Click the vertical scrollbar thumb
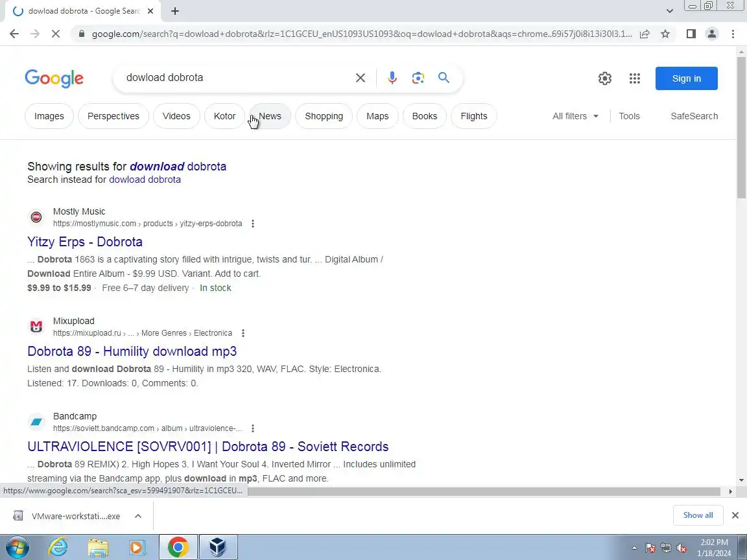747x560 pixels. pyautogui.click(x=741, y=126)
